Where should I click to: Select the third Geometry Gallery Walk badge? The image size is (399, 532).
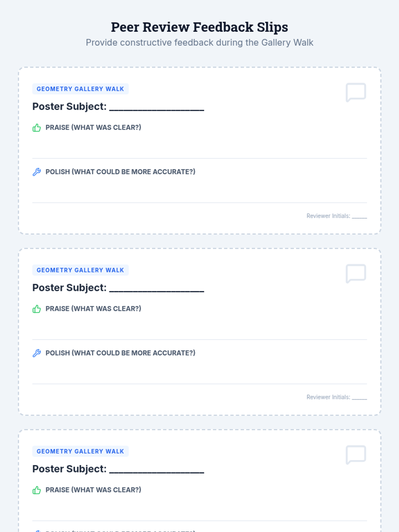tap(80, 451)
